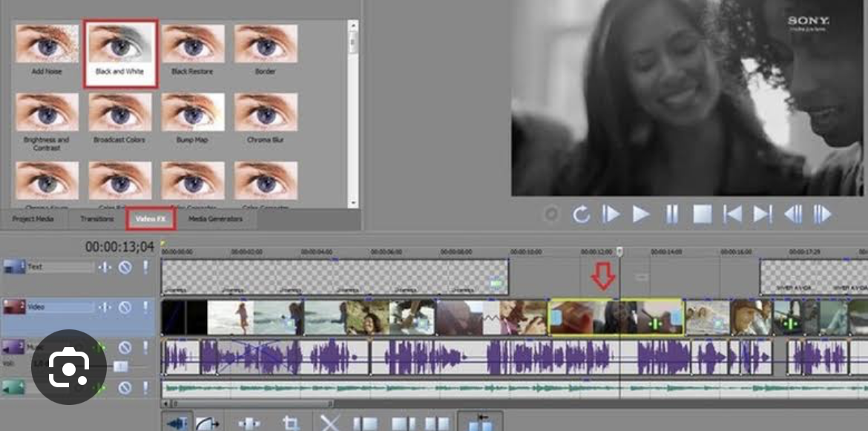Solo the Video track

pos(145,308)
